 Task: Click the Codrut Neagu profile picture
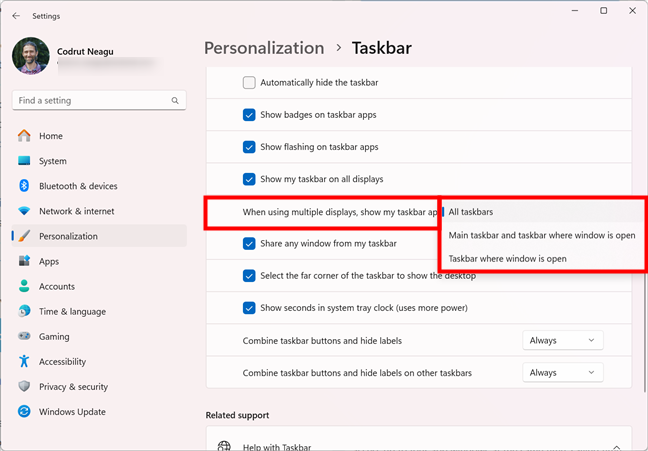(31, 56)
